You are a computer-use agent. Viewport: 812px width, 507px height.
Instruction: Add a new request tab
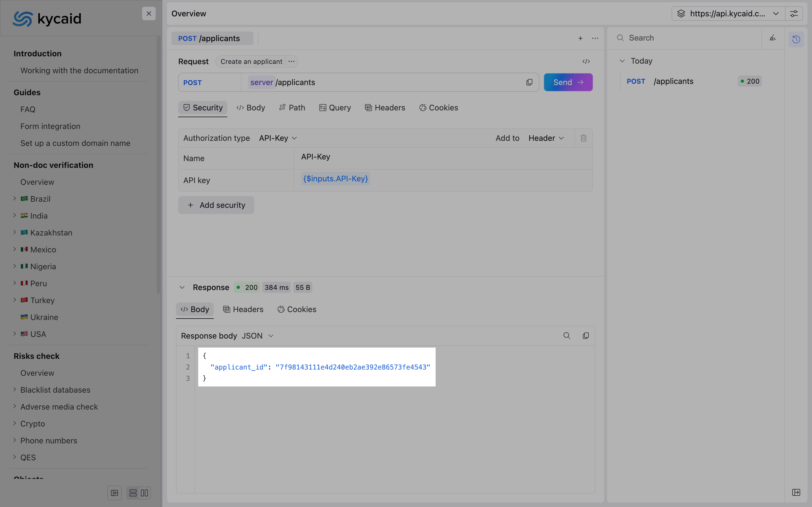point(580,38)
